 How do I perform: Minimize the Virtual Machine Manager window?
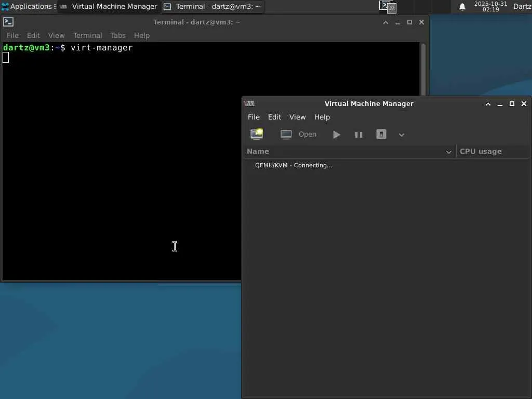(500, 104)
